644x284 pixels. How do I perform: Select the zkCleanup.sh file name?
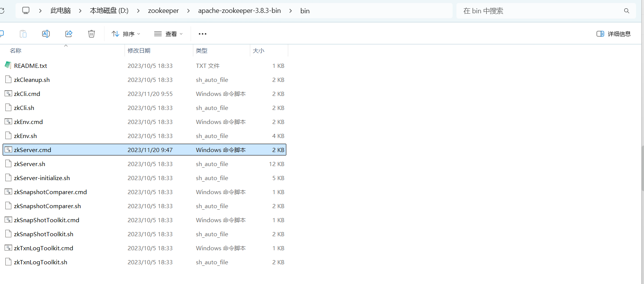coord(32,80)
